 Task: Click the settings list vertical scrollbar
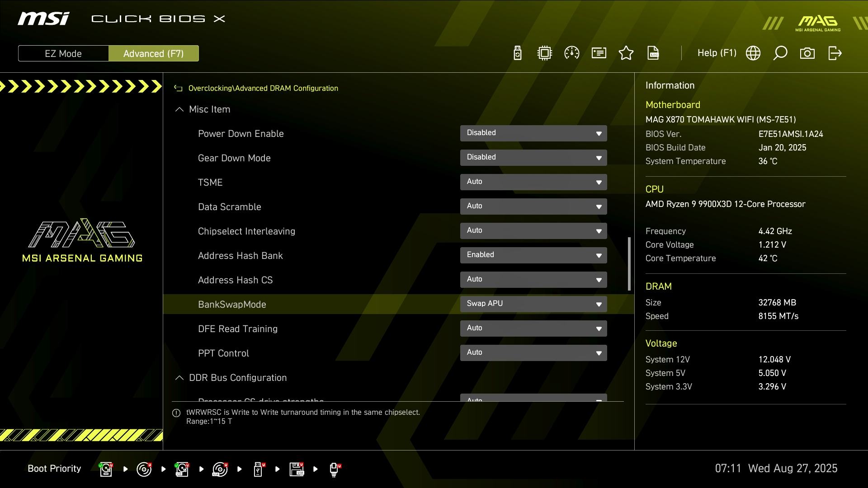pos(629,264)
